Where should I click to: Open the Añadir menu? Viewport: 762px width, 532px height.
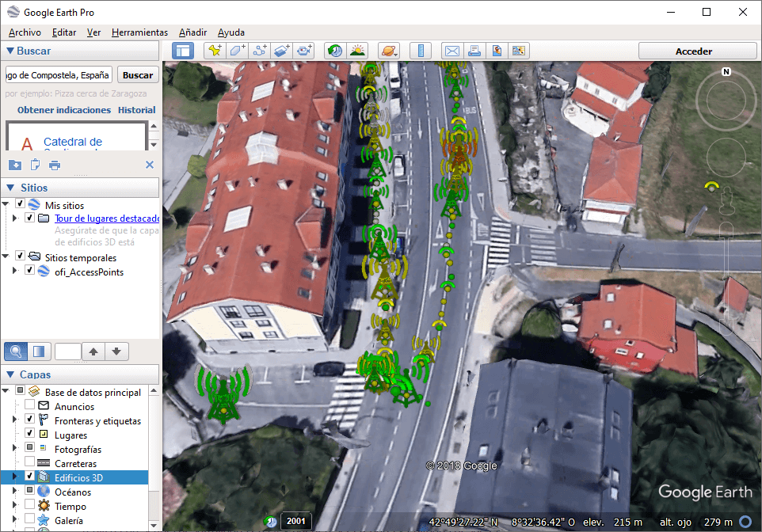193,32
